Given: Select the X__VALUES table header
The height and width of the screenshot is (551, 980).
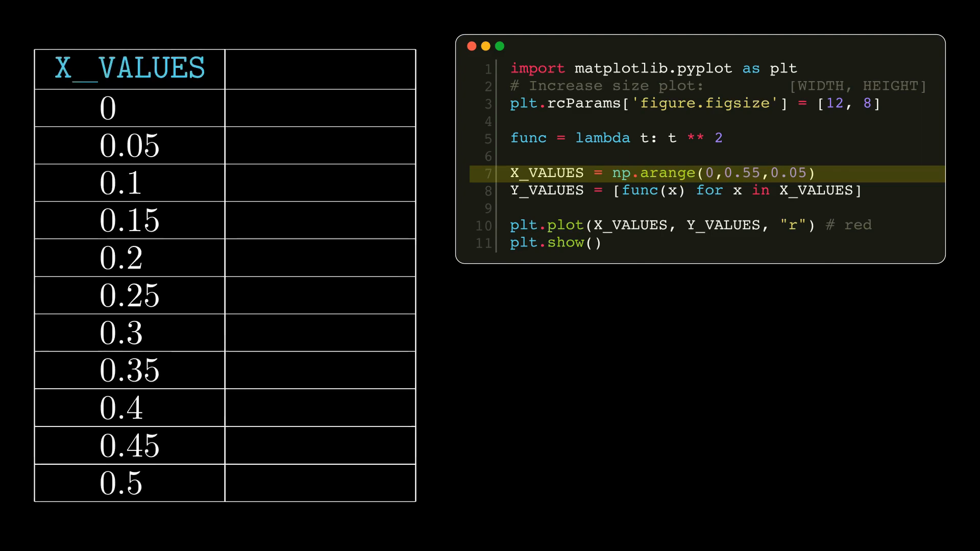Looking at the screenshot, I should click(x=129, y=68).
